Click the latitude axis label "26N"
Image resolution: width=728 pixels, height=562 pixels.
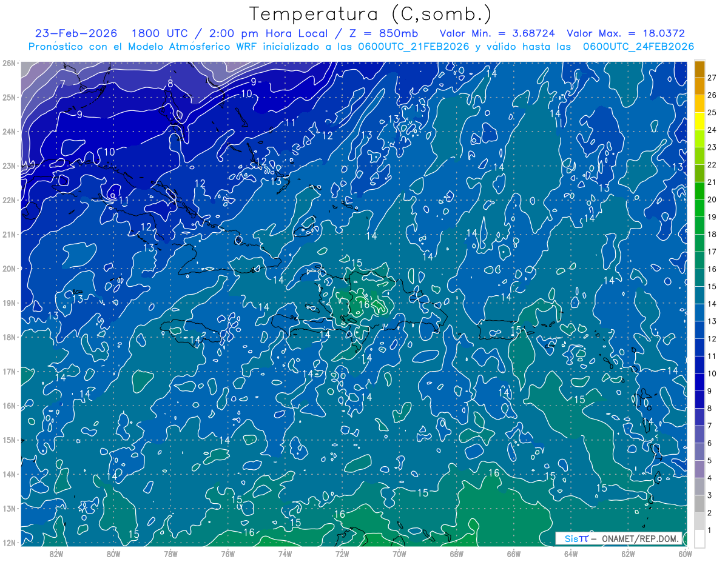9,63
